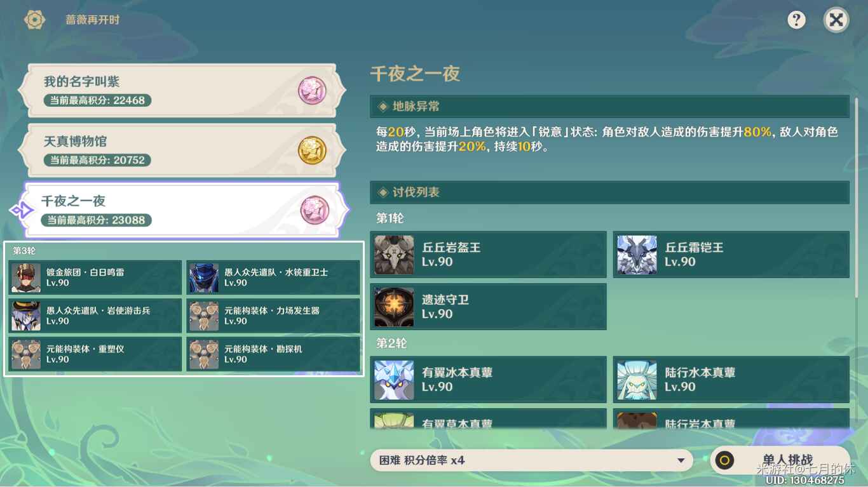Click the rose event emblem icon
This screenshot has height=487, width=868.
(34, 20)
